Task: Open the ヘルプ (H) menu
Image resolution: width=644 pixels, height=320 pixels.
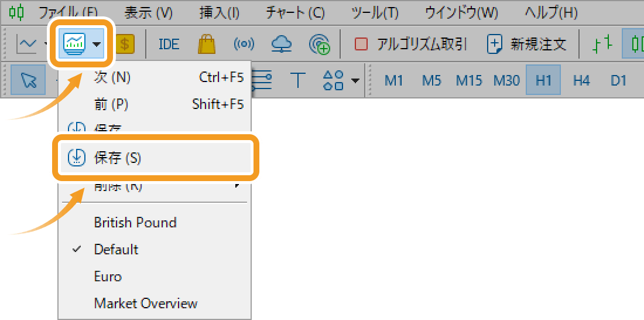Action: tap(551, 13)
